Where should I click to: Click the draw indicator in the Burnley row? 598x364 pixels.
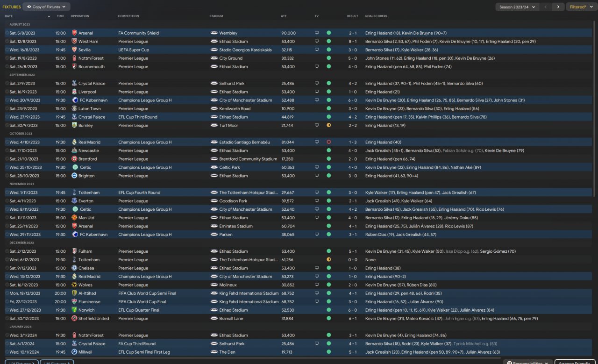(328, 126)
